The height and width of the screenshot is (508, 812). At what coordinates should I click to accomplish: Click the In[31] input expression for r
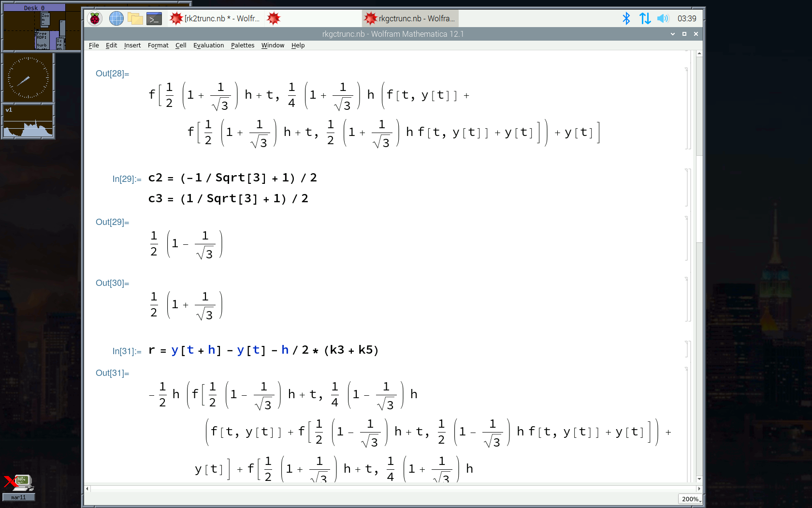click(263, 350)
